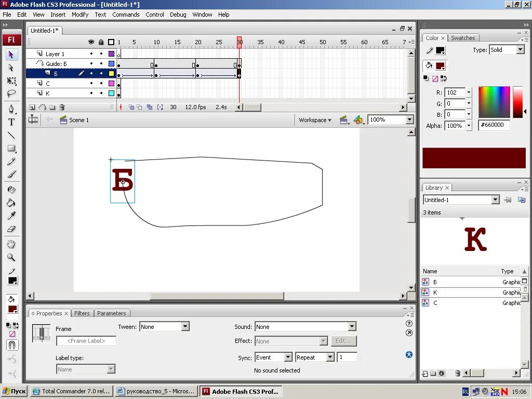Click Show/Hide All Layers eye icon
The height and width of the screenshot is (399, 532).
[x=91, y=42]
